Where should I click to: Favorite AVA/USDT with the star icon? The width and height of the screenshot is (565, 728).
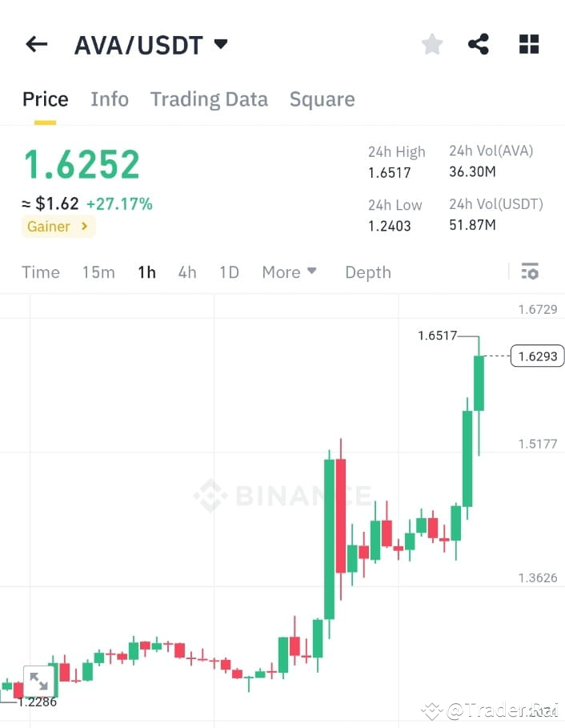pyautogui.click(x=431, y=44)
